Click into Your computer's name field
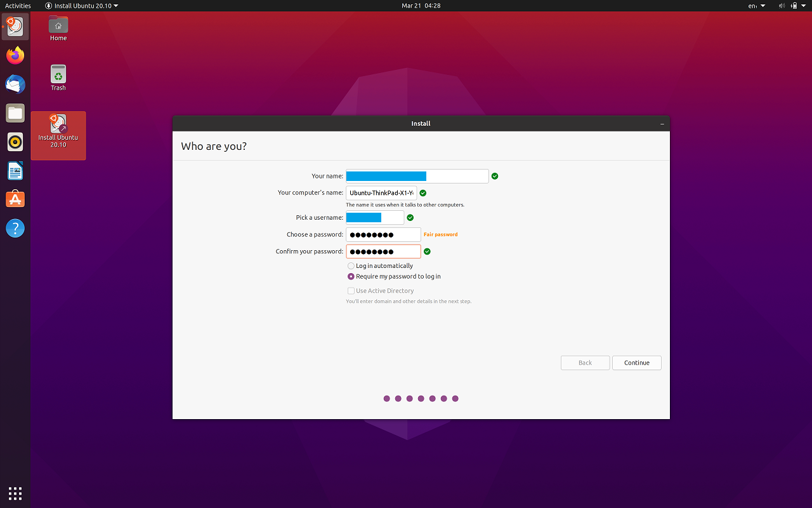This screenshot has height=508, width=812. (381, 193)
